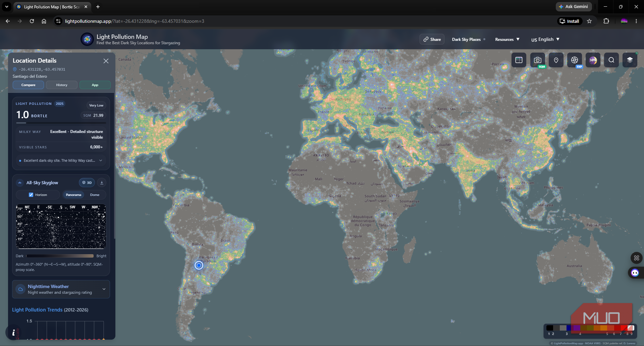Screen dimensions: 644x346
Task: Open the floating assistant face button
Action: (635, 273)
